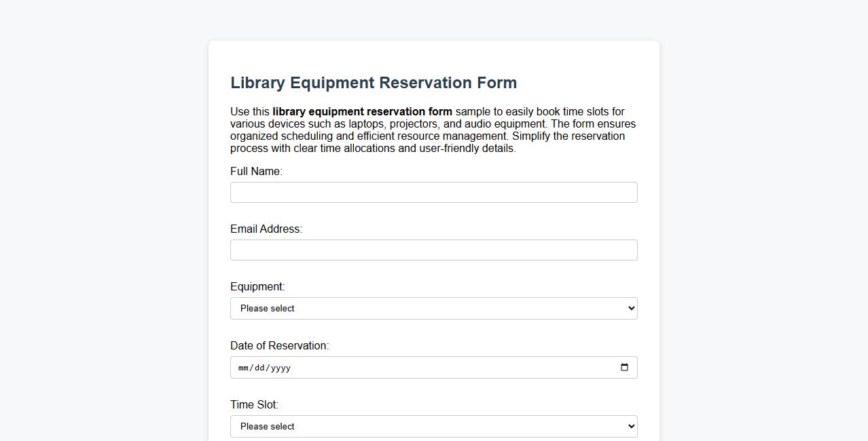Image resolution: width=868 pixels, height=441 pixels.
Task: Click the Full Name label
Action: (256, 171)
